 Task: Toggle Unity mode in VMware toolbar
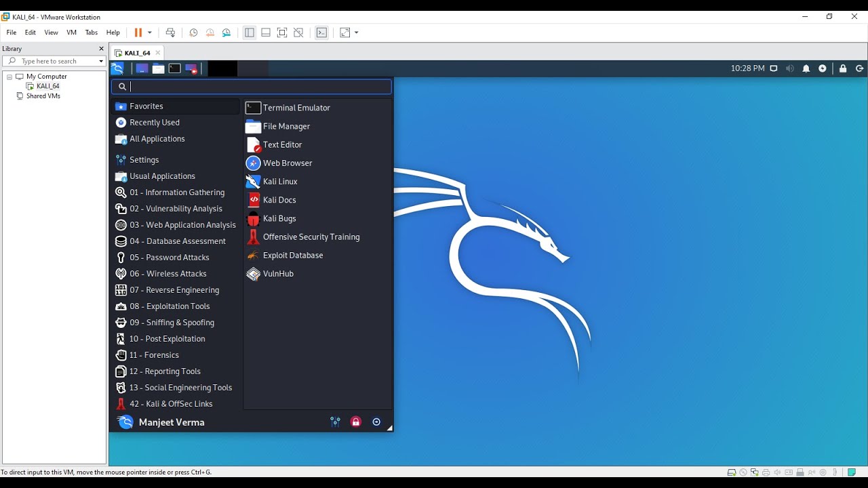coord(298,33)
